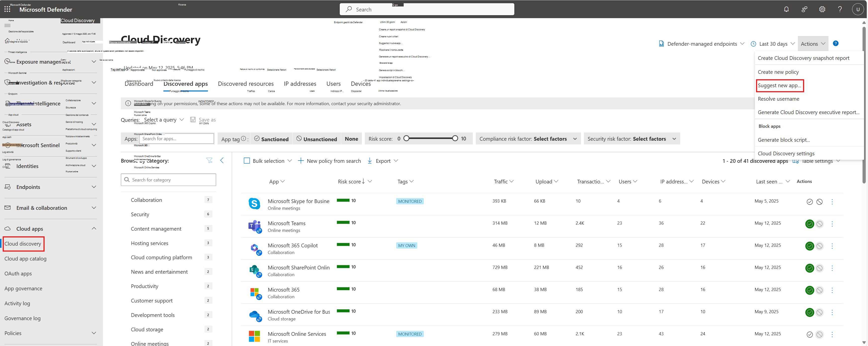Toggle the Unsanctioned app tag filter
The image size is (868, 346).
[316, 139]
